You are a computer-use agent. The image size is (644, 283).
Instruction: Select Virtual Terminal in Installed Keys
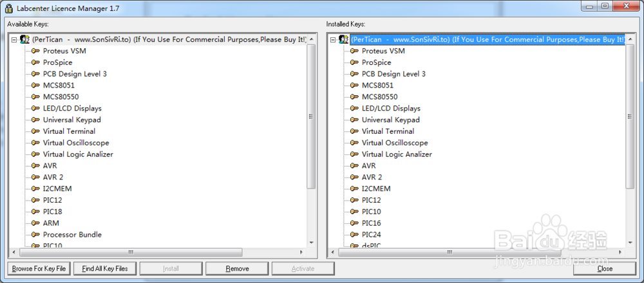pos(388,132)
